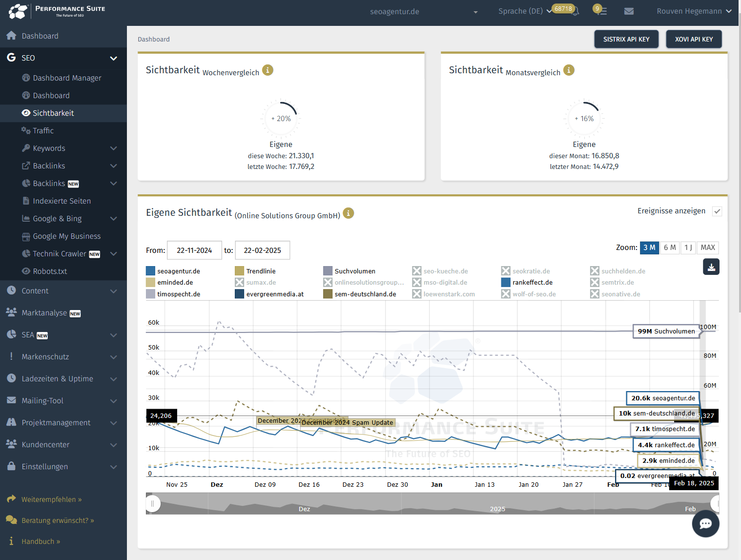Toggle Ereignisse anzeigen checkbox
741x560 pixels.
click(717, 211)
